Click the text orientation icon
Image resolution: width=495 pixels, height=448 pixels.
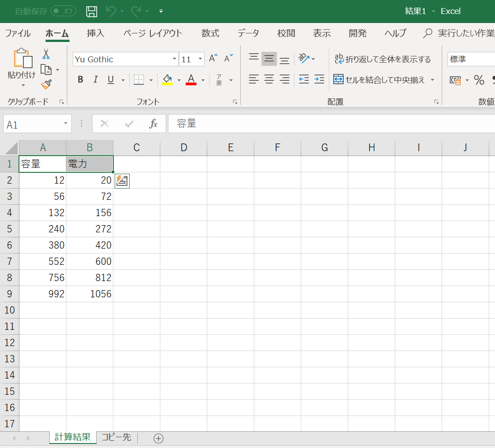304,58
